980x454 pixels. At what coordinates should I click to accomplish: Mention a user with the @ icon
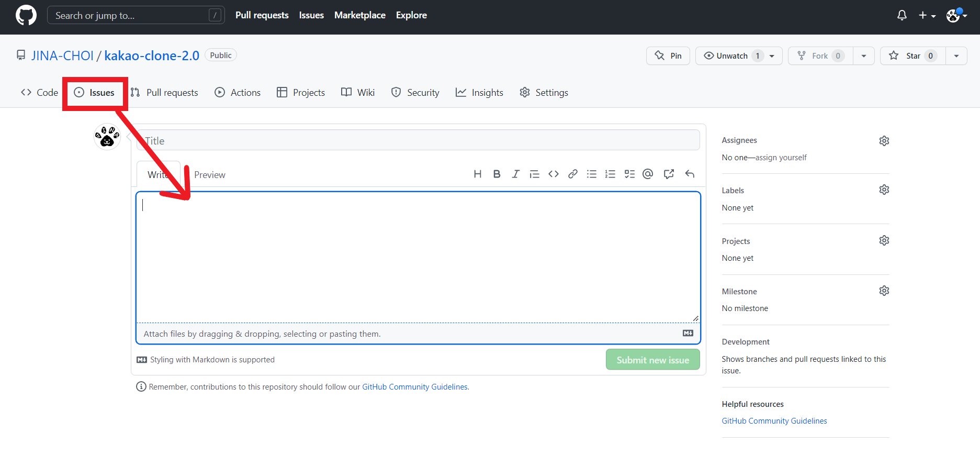click(648, 174)
